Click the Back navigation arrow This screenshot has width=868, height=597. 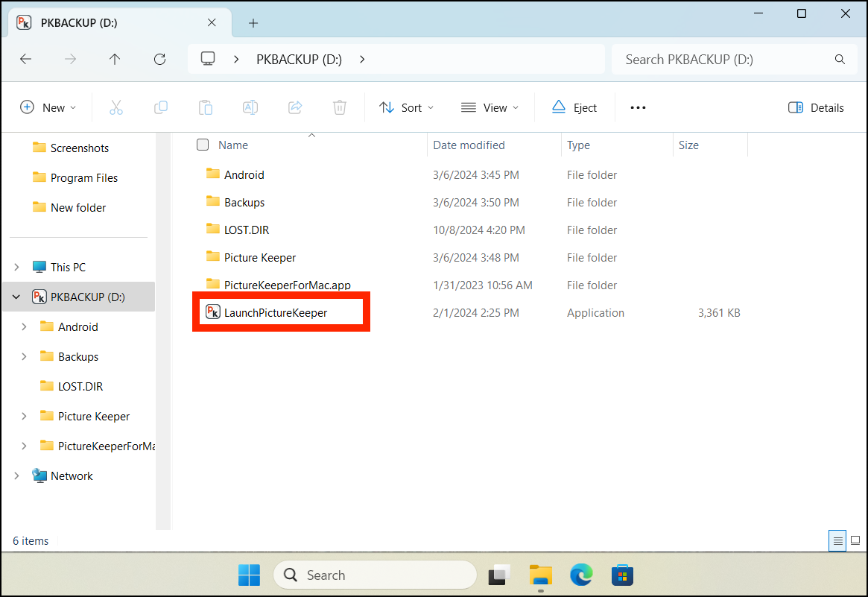(x=26, y=60)
